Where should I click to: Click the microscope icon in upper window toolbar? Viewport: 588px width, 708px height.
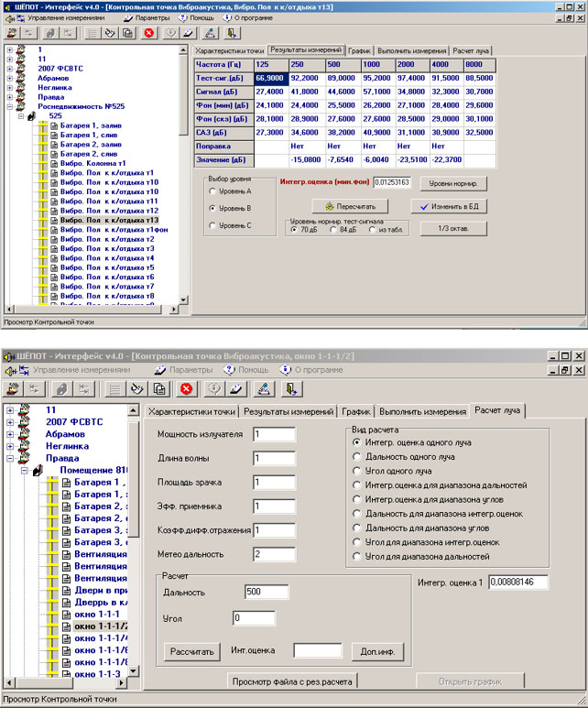coord(210,33)
